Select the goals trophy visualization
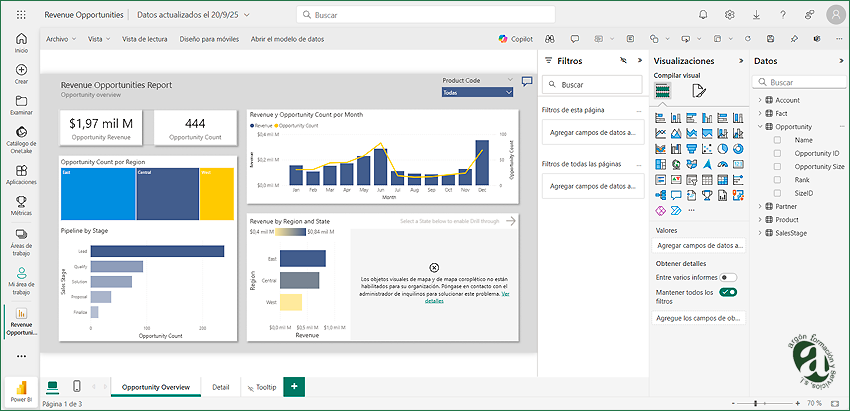The height and width of the screenshot is (411, 850). coord(707,195)
